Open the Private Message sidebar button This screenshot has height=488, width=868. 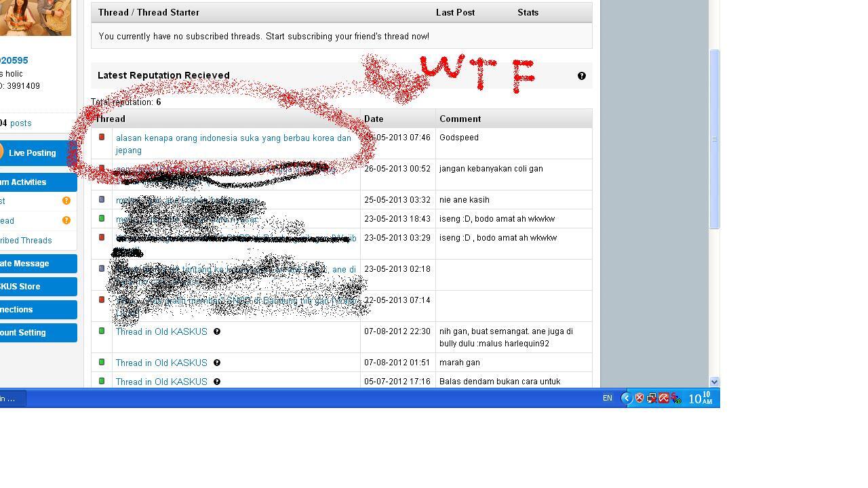coord(38,264)
